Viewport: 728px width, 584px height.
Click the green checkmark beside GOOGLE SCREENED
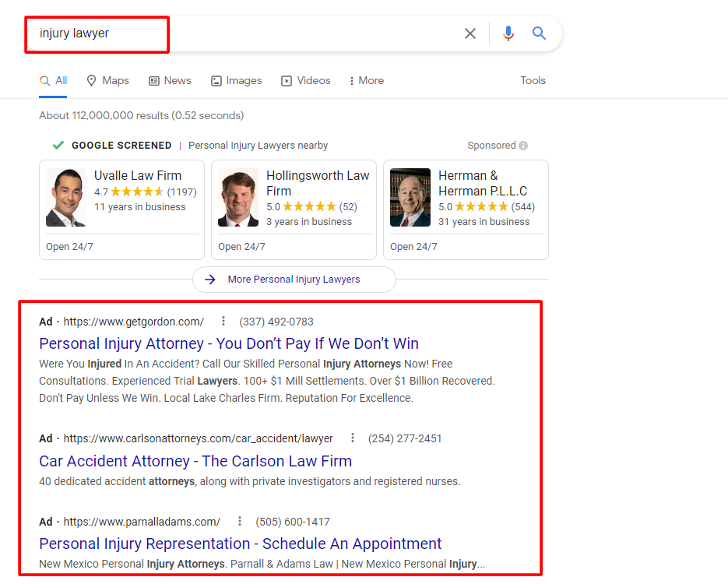tap(58, 145)
